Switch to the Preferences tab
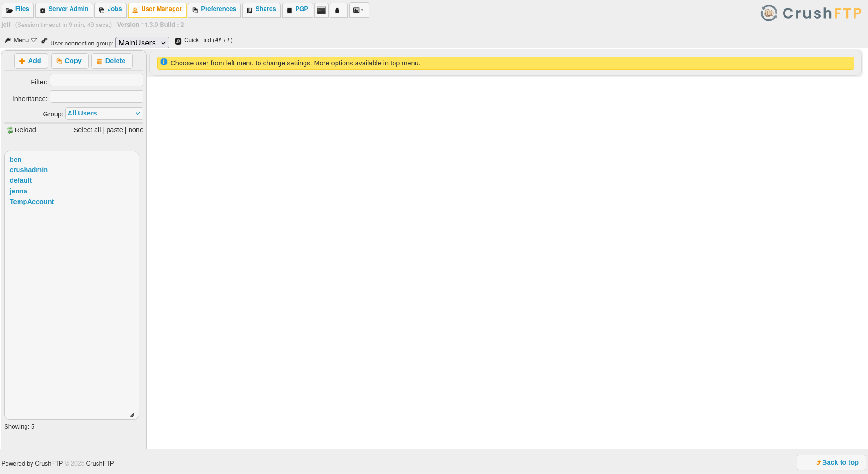The image size is (868, 474). coord(214,9)
